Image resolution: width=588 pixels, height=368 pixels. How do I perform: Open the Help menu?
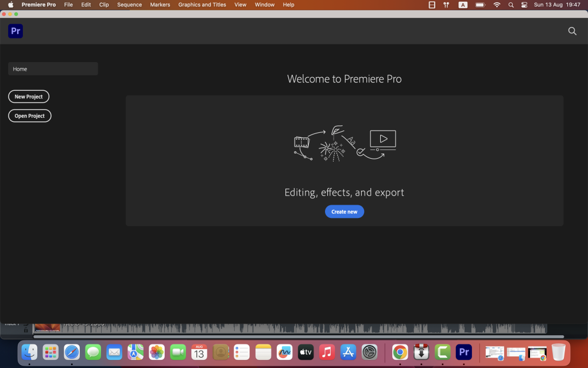pos(288,5)
